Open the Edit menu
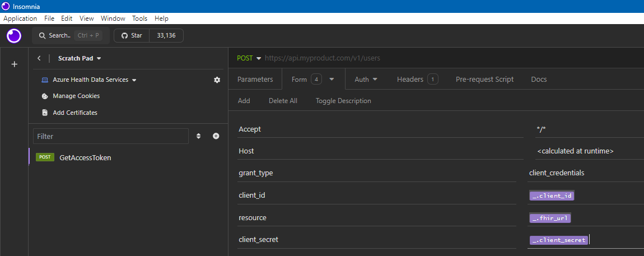 (x=67, y=18)
